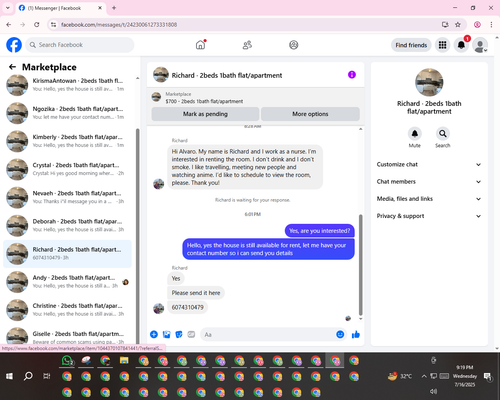Click conversation list scrollbar
500x400 pixels.
tap(138, 237)
